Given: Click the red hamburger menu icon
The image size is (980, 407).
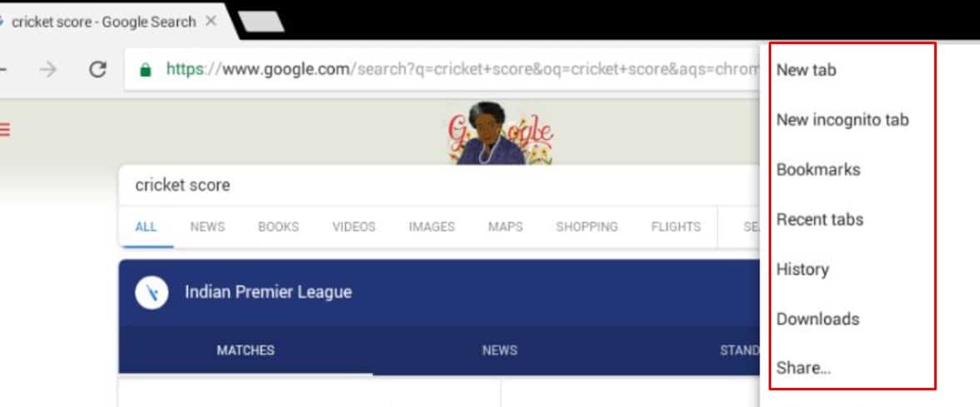Looking at the screenshot, I should 5,129.
